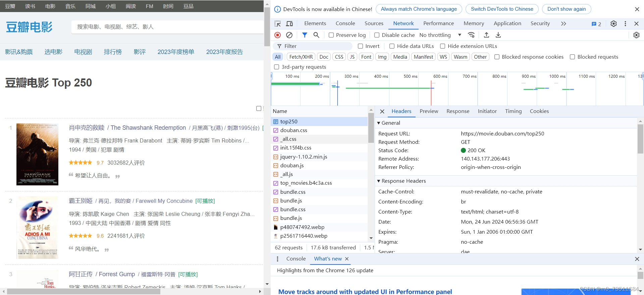Export HAR file download icon
The height and width of the screenshot is (295, 644).
tap(498, 35)
